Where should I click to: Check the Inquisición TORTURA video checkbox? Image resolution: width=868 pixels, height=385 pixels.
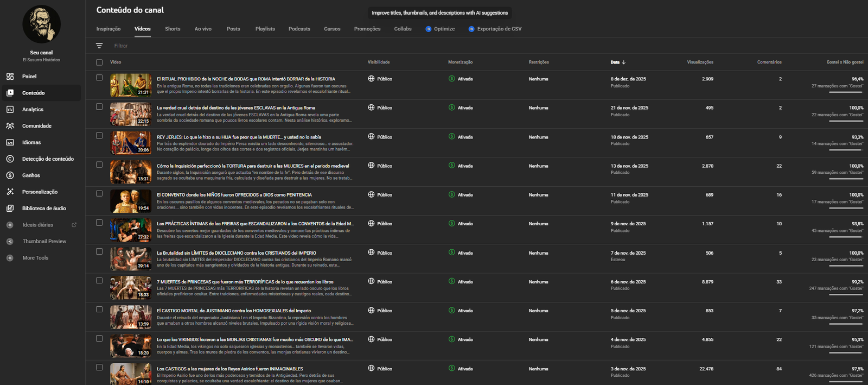99,165
